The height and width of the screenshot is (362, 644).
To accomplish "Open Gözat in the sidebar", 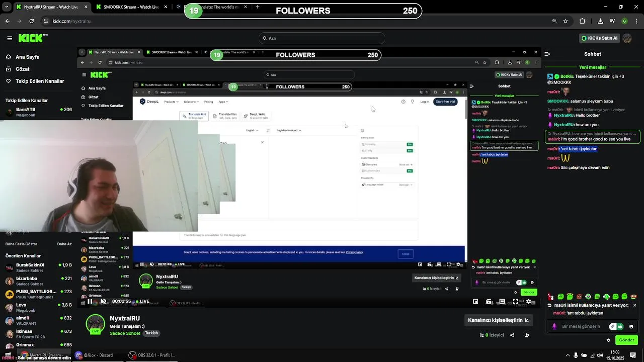I will click(x=18, y=69).
